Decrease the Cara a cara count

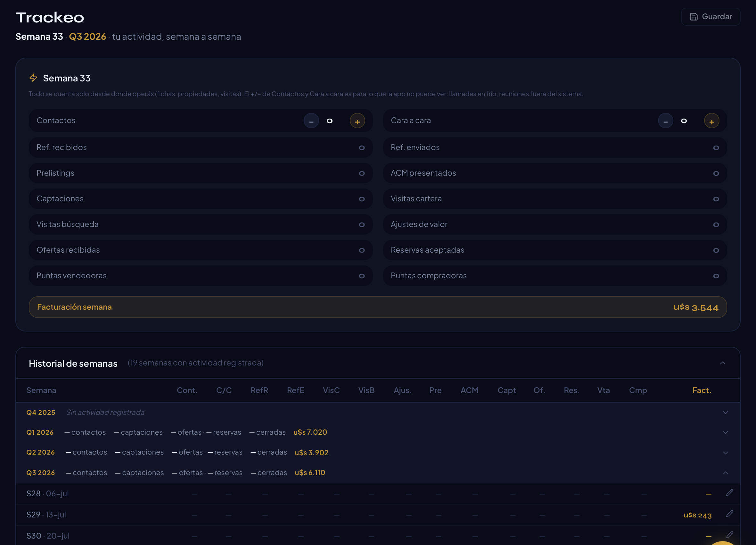click(x=665, y=121)
